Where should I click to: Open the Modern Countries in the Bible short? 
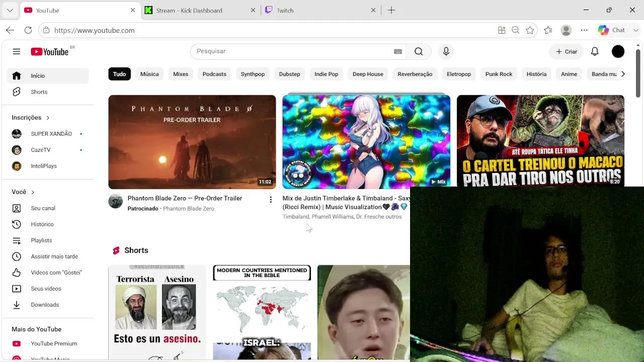click(262, 313)
